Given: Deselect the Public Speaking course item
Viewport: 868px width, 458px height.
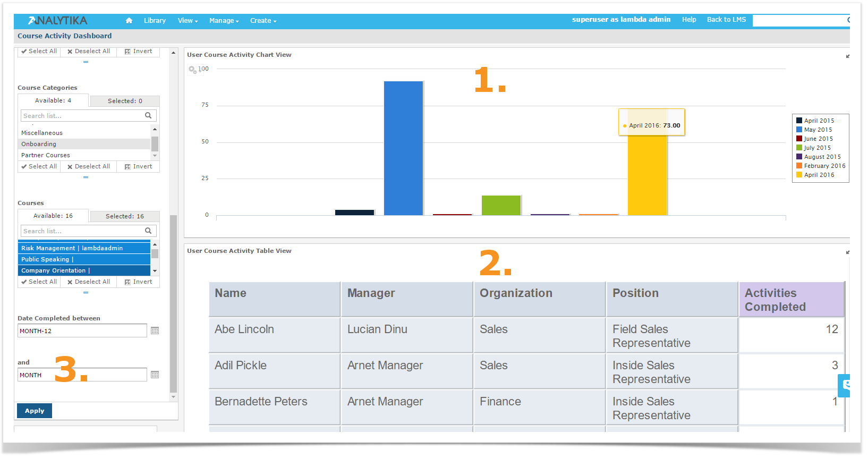Looking at the screenshot, I should coord(84,260).
